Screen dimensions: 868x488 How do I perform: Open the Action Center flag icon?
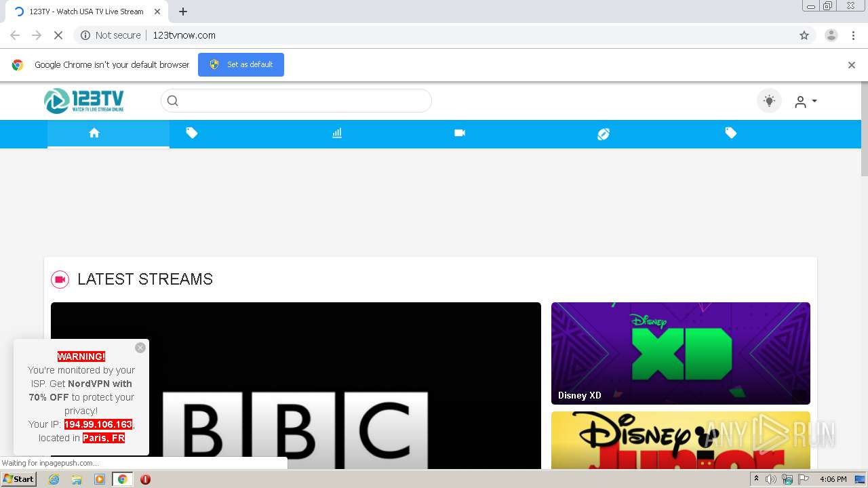click(804, 479)
